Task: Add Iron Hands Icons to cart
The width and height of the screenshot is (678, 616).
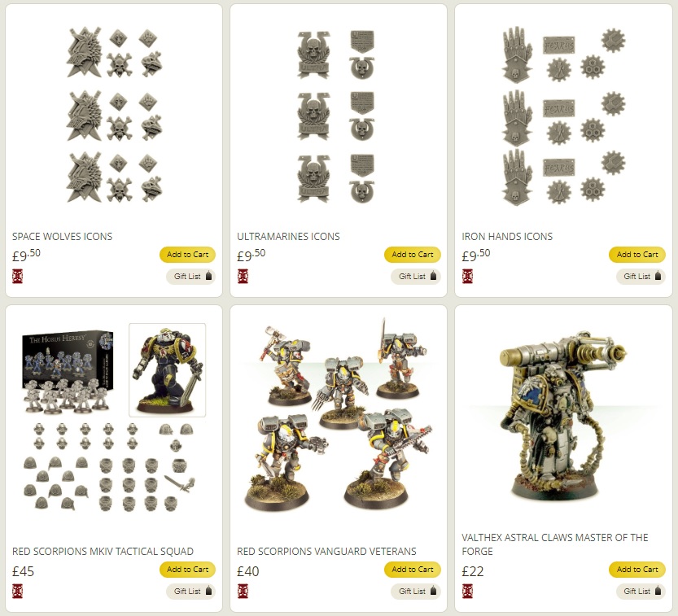Action: tap(637, 255)
